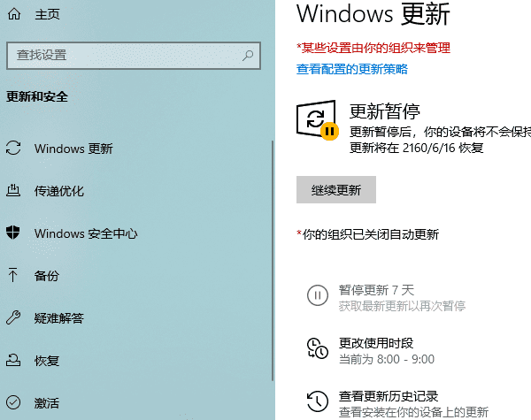Viewport: 531px width, 420px height.
Task: Click text 获取最新更新以再次暂停
Action: tap(403, 306)
